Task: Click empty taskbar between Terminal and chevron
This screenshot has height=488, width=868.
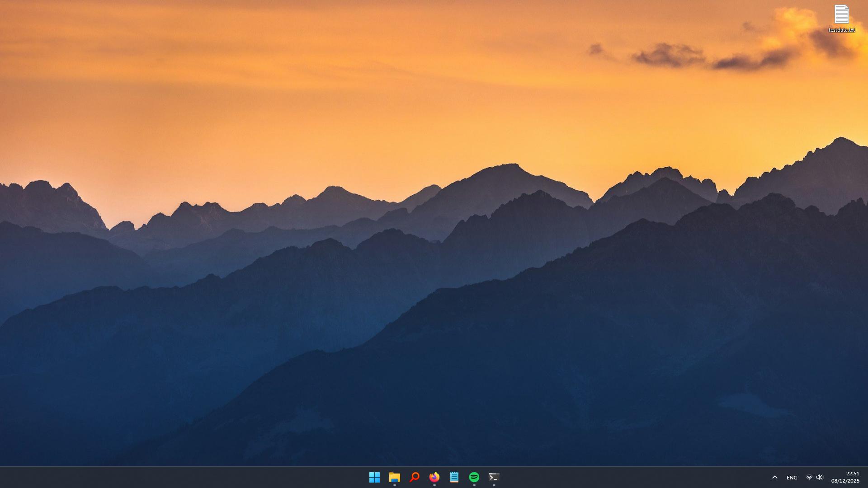Action: [x=633, y=477]
